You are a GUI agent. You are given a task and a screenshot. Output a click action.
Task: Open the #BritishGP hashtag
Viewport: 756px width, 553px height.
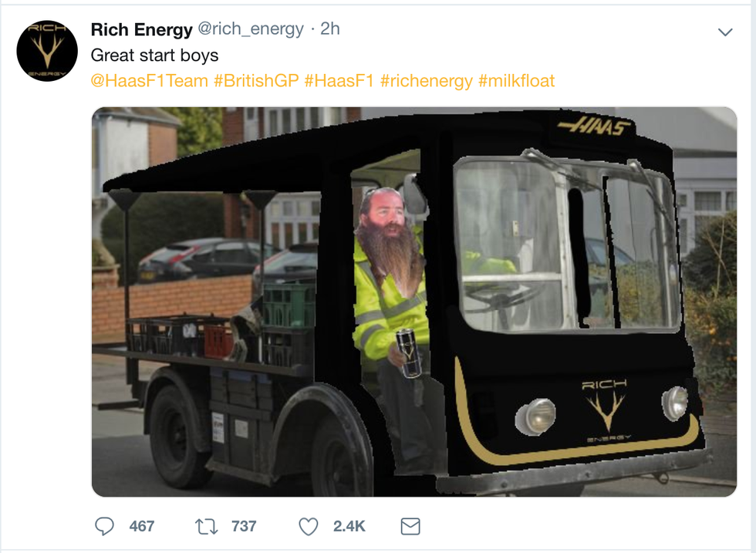pyautogui.click(x=256, y=80)
